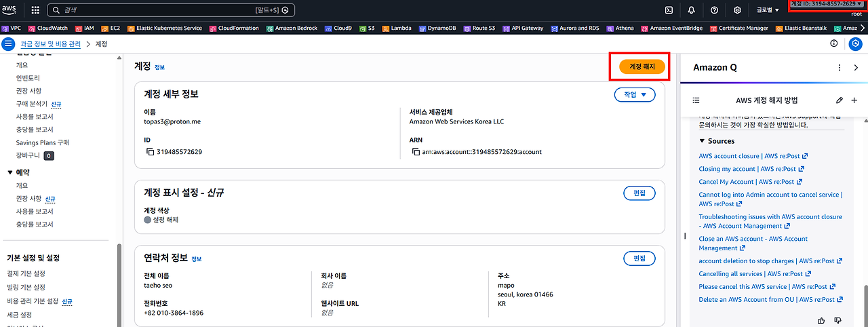Screen dimensions: 868x327
Task: Give the Amazon Q answer a thumbs up
Action: click(822, 320)
